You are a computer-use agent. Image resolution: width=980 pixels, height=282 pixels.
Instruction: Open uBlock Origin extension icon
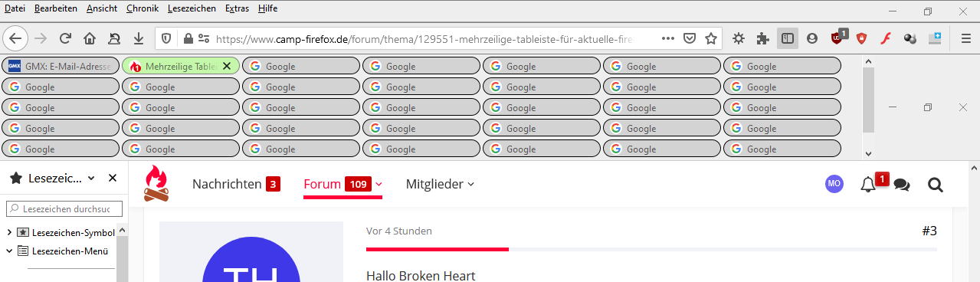coord(837,38)
